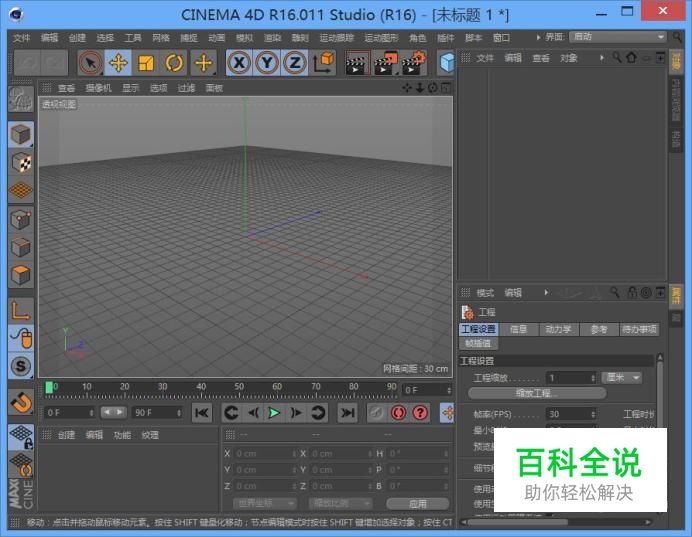Open the 界面 layout dropdown

coord(617,37)
